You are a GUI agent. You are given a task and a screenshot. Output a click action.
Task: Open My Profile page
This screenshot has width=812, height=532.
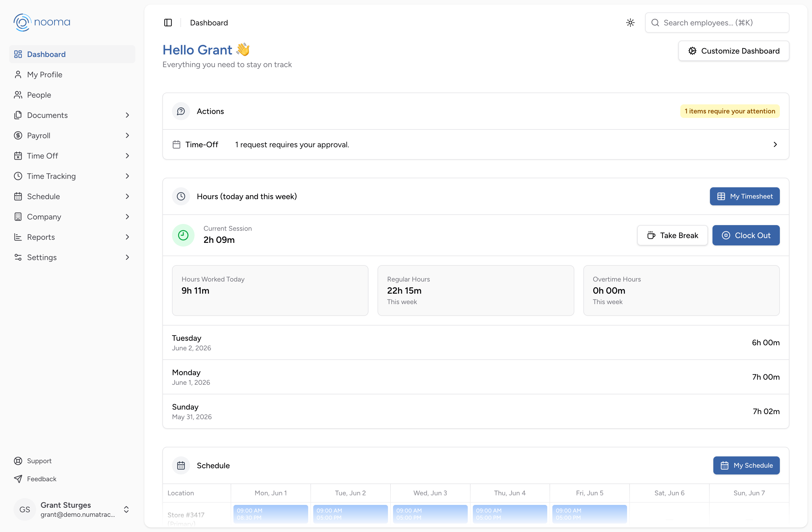(72, 74)
